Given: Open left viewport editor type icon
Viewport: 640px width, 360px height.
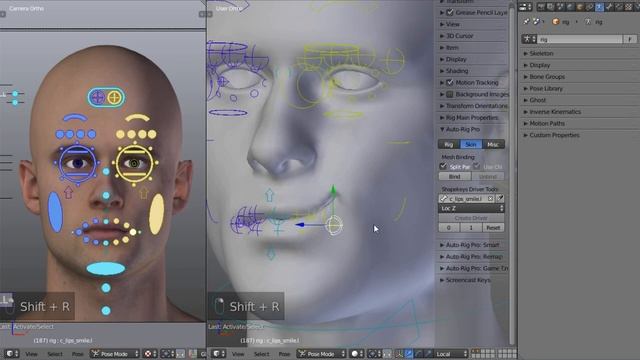Looking at the screenshot, I should (x=11, y=353).
